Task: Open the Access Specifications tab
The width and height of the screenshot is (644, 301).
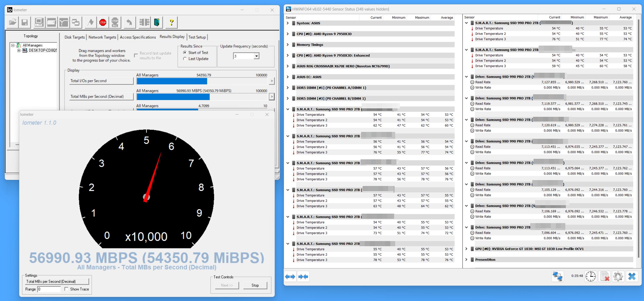Action: pos(138,37)
